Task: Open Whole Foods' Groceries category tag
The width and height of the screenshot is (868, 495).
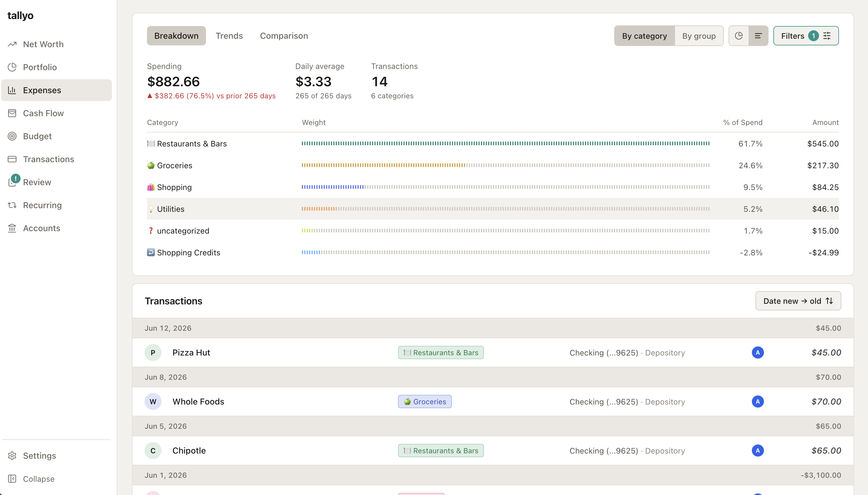Action: (425, 402)
